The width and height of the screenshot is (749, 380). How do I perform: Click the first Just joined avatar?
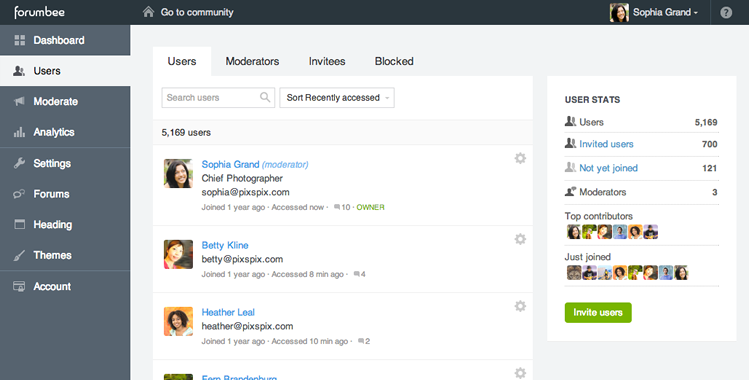click(574, 273)
